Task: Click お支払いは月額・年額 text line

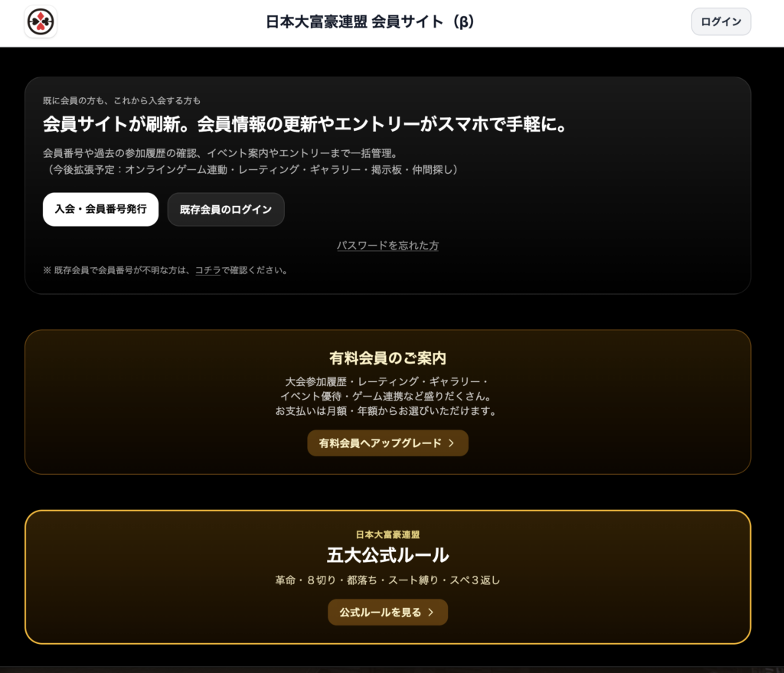Action: pyautogui.click(x=387, y=411)
